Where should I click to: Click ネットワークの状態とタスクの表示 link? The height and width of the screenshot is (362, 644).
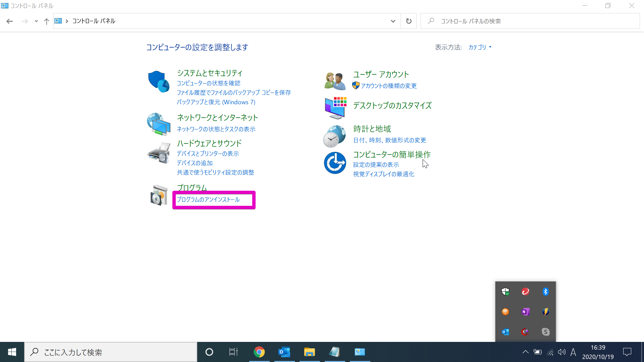coord(216,129)
